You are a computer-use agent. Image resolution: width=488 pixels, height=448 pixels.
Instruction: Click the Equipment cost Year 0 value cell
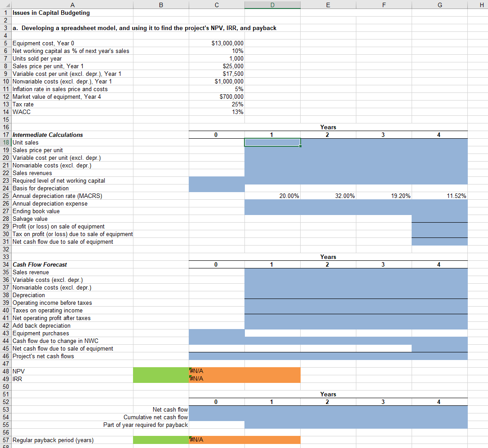[217, 43]
